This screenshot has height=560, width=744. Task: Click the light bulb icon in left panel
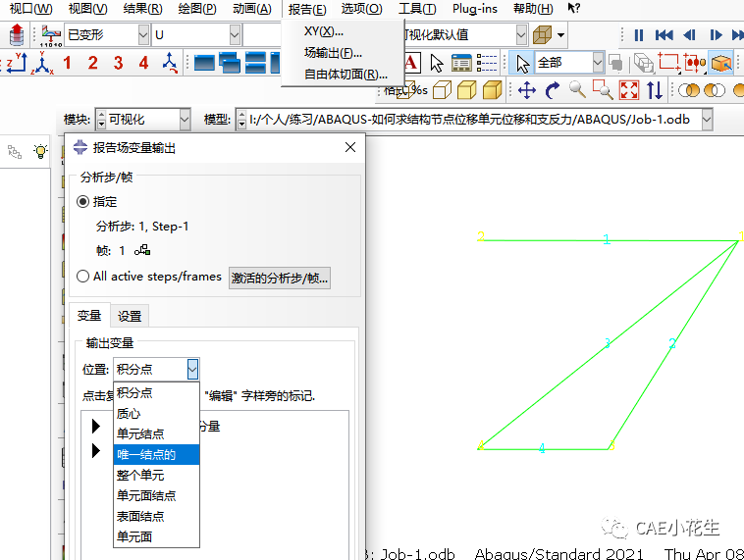pyautogui.click(x=40, y=151)
